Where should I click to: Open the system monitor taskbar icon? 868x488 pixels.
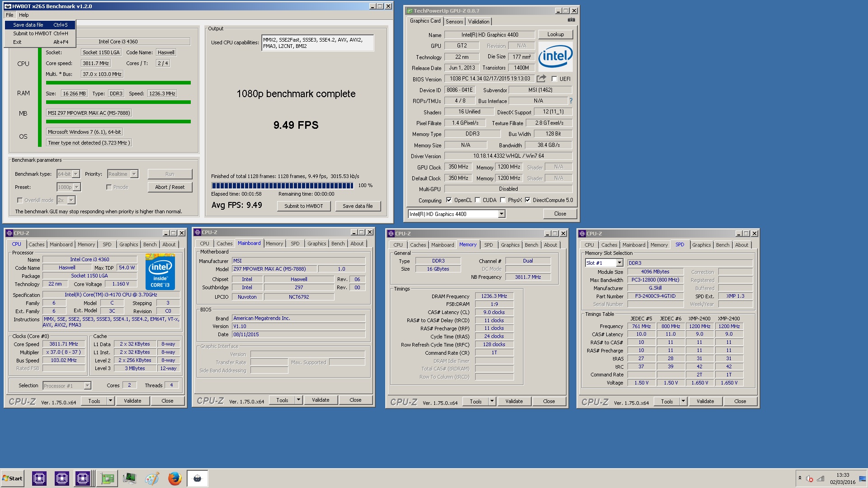pyautogui.click(x=130, y=478)
